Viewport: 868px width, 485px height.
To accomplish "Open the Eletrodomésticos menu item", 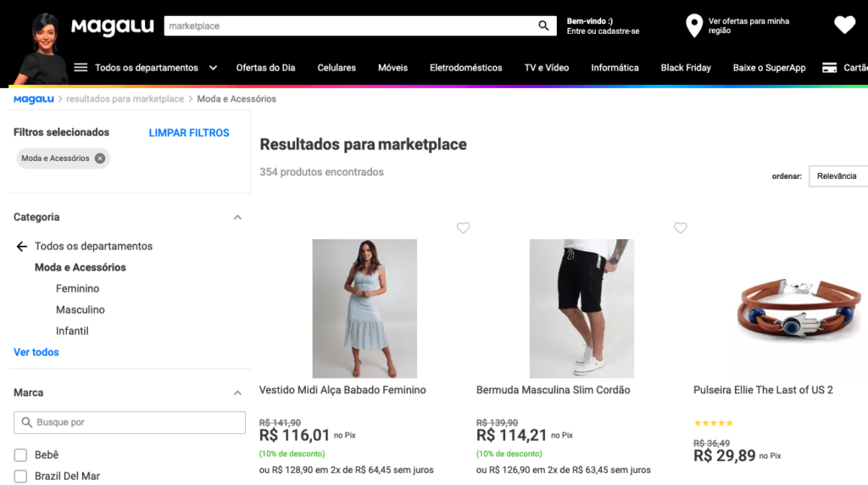I will pos(465,68).
